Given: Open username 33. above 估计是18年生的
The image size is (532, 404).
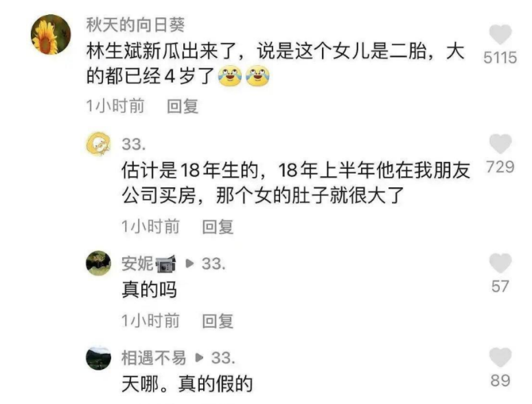Looking at the screenshot, I should click(134, 144).
